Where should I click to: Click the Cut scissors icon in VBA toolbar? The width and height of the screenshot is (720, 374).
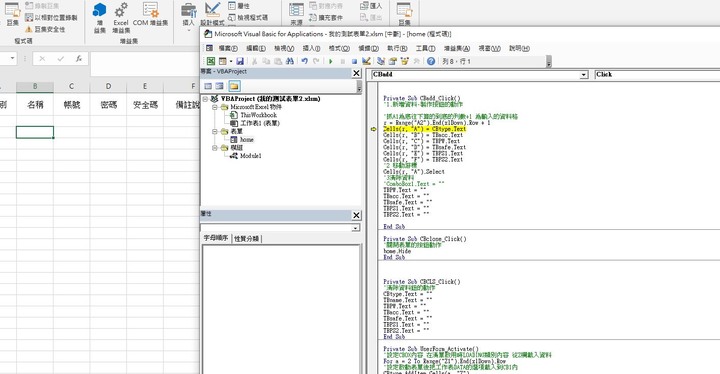[x=254, y=61]
